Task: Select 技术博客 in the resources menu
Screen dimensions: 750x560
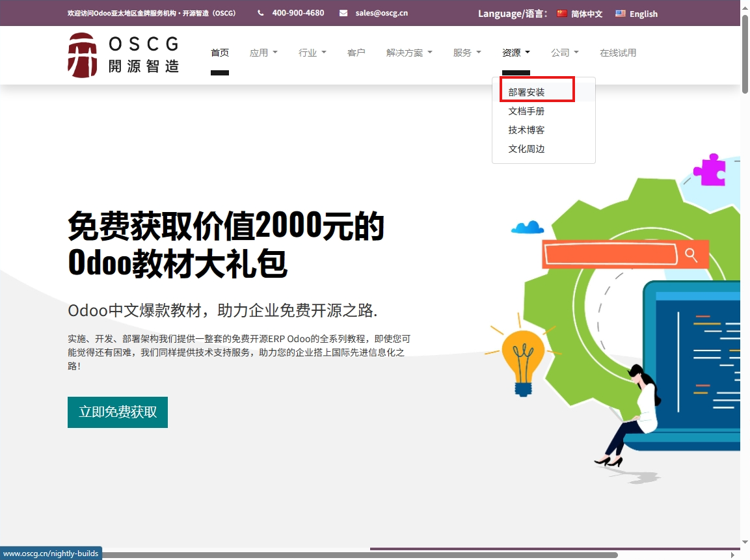Action: coord(527,129)
